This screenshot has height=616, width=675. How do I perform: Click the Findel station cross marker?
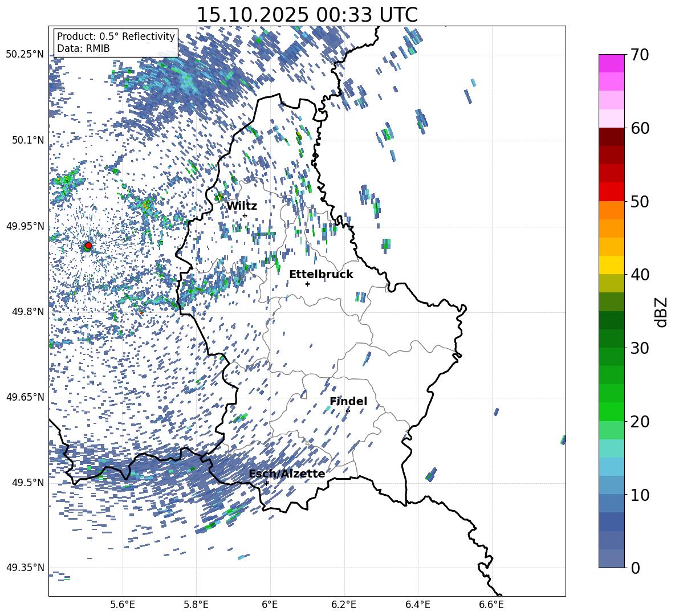pyautogui.click(x=348, y=411)
